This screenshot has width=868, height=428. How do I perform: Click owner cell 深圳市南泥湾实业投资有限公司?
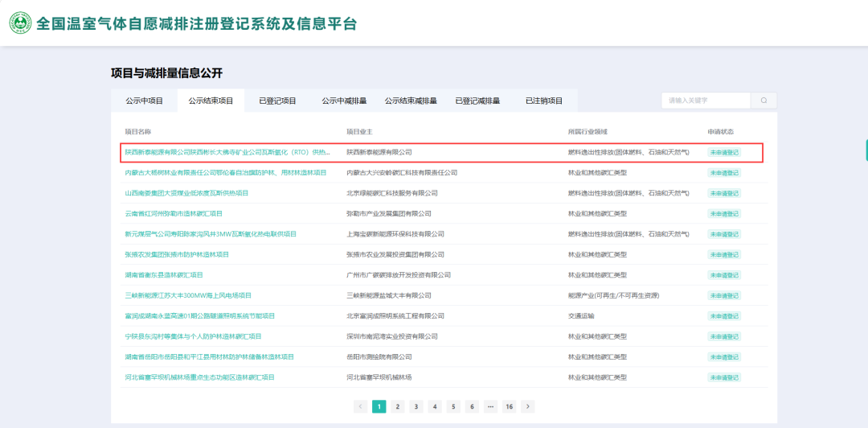click(392, 336)
